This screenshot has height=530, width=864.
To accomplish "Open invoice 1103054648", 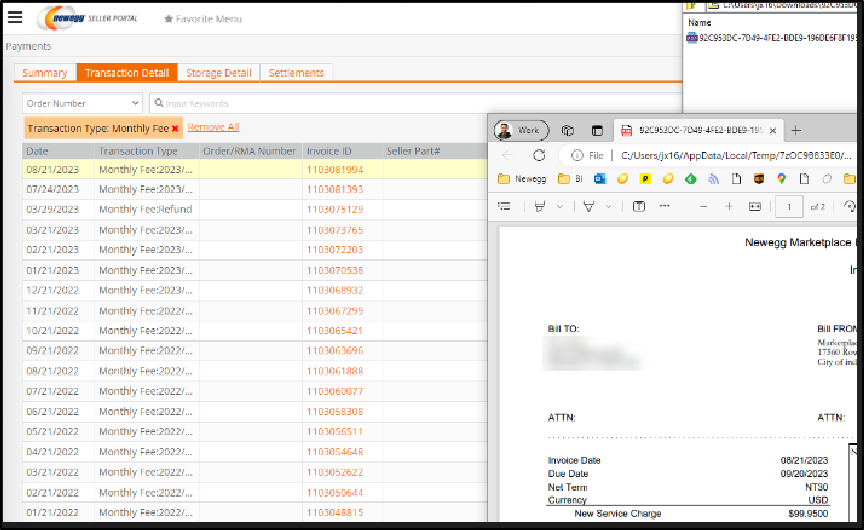I will (335, 452).
